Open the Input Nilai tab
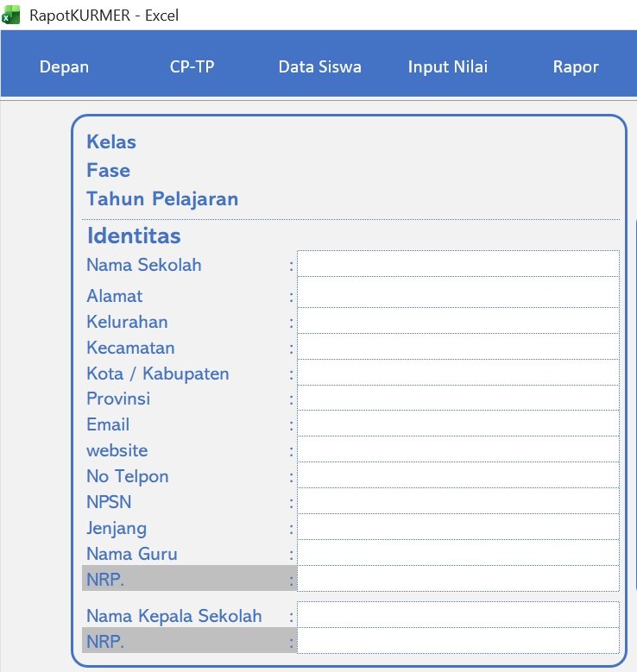 447,67
